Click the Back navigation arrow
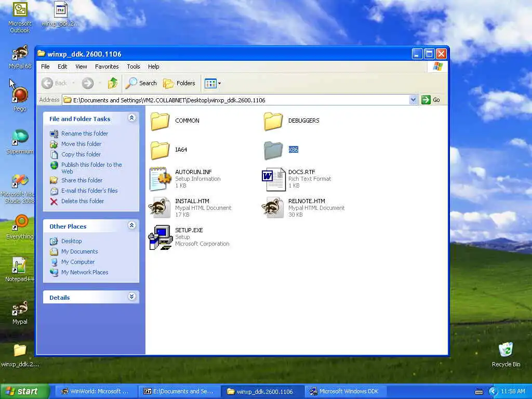This screenshot has height=399, width=532. [47, 83]
